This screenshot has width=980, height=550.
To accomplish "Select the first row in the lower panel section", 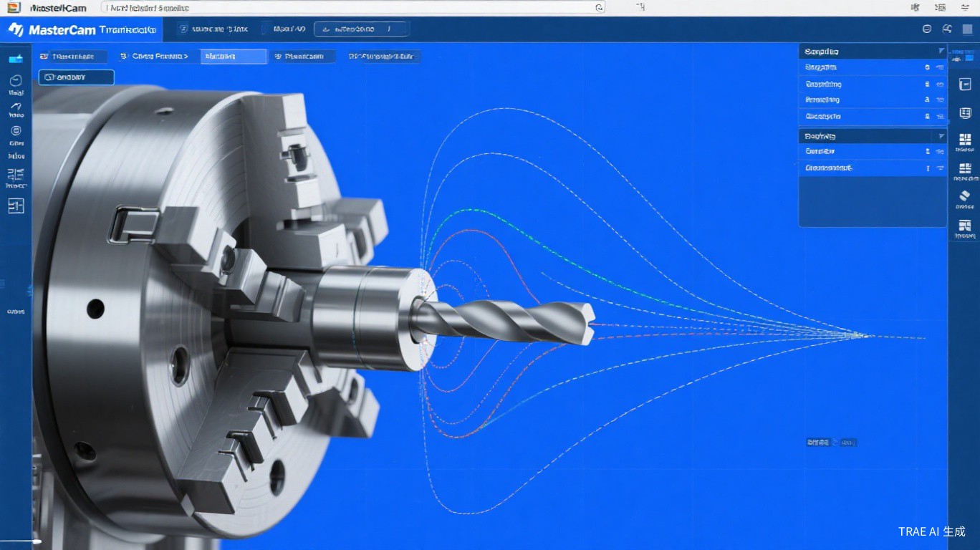I will (873, 152).
